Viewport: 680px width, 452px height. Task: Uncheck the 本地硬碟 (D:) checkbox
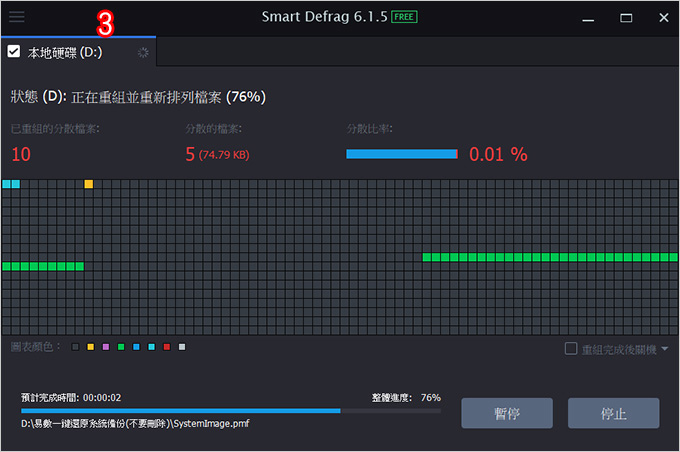click(13, 52)
